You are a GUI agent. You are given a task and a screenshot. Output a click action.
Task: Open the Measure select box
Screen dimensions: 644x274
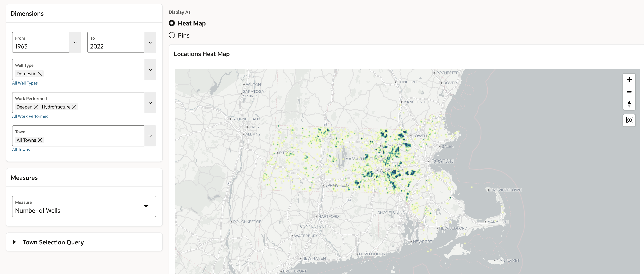click(84, 207)
